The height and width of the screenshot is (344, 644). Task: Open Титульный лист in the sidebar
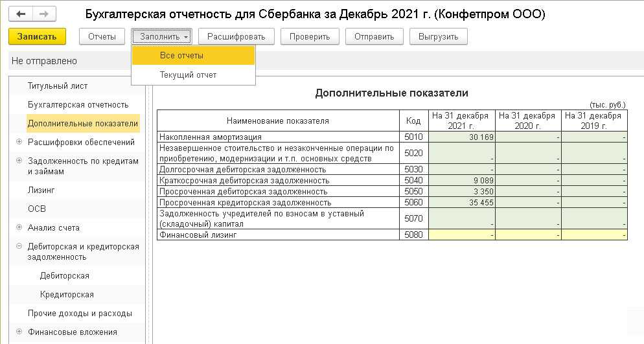tap(58, 86)
